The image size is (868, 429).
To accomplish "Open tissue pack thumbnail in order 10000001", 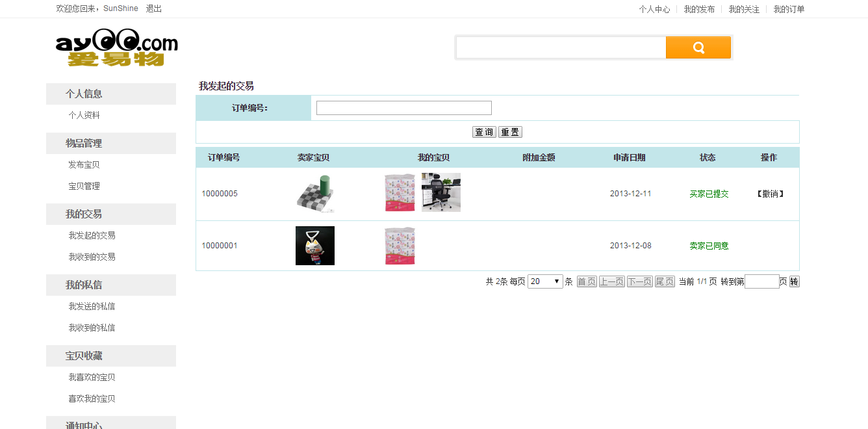I will (400, 246).
